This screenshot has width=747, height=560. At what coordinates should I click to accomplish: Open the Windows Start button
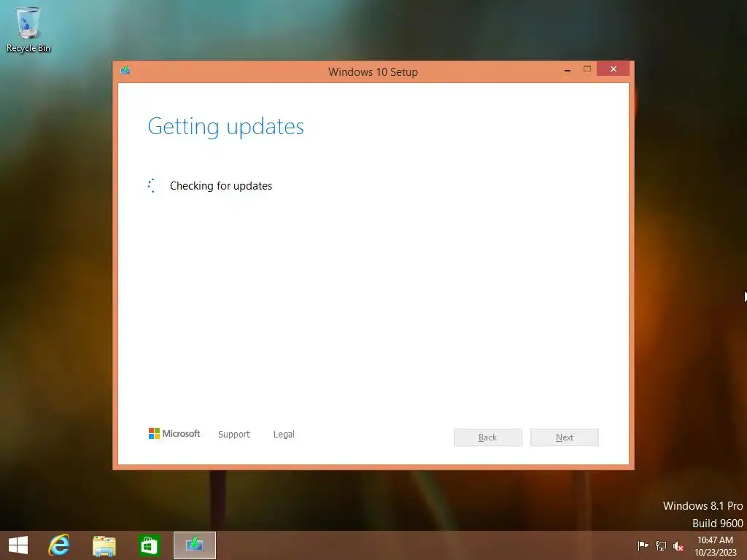tap(18, 545)
